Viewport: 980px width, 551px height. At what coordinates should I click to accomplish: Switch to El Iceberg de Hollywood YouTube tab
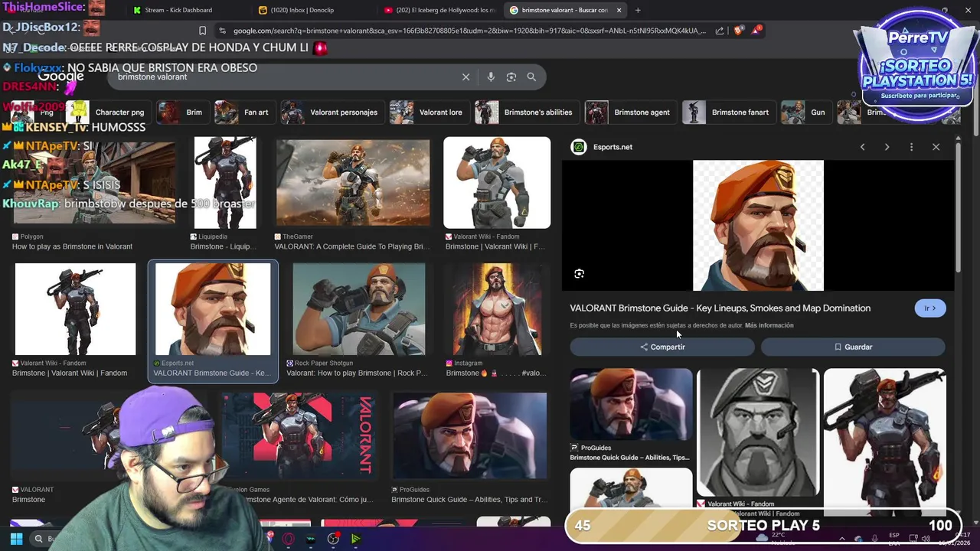[x=440, y=10]
